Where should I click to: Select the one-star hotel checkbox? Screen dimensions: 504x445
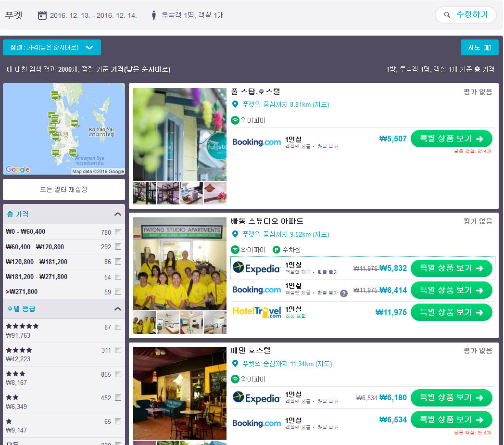coord(118,421)
